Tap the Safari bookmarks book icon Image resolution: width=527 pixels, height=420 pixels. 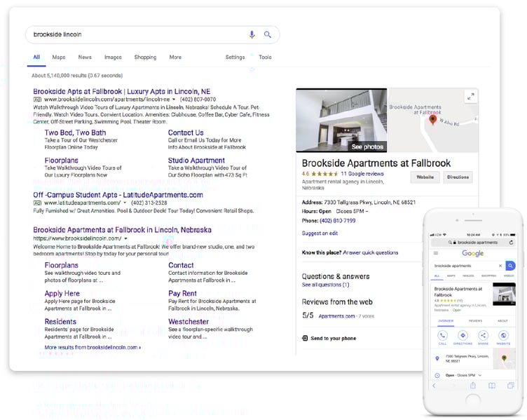tap(492, 386)
